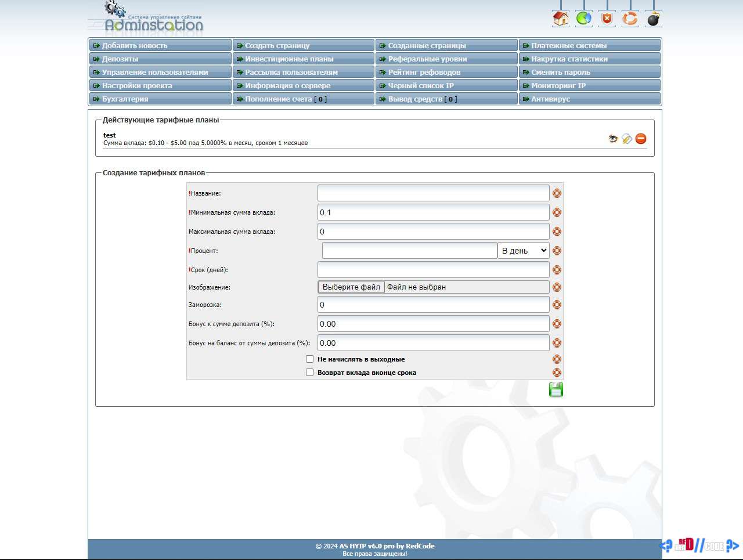Open Добавить новость menu item
Image resolution: width=743 pixels, height=560 pixels.
point(160,45)
